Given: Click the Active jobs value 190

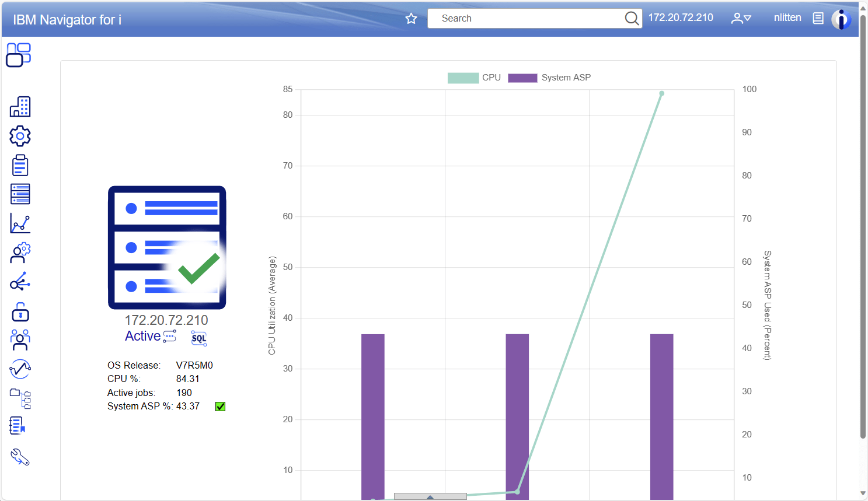Looking at the screenshot, I should [x=184, y=393].
